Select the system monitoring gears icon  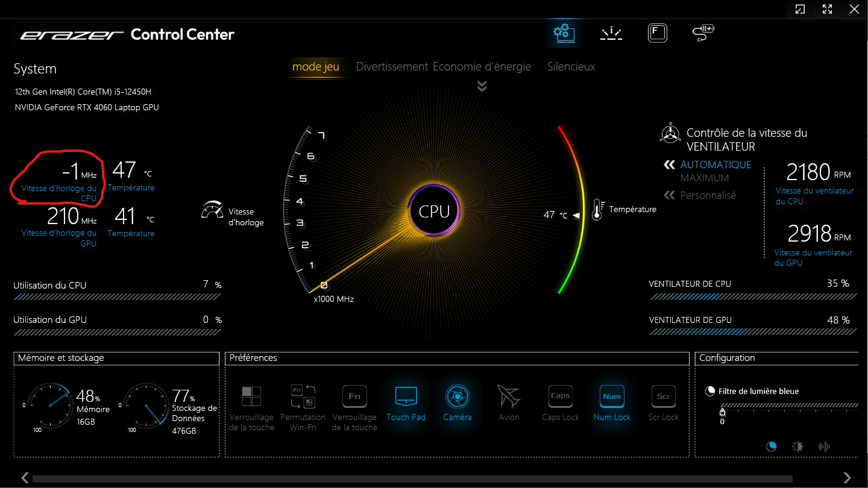coord(563,33)
